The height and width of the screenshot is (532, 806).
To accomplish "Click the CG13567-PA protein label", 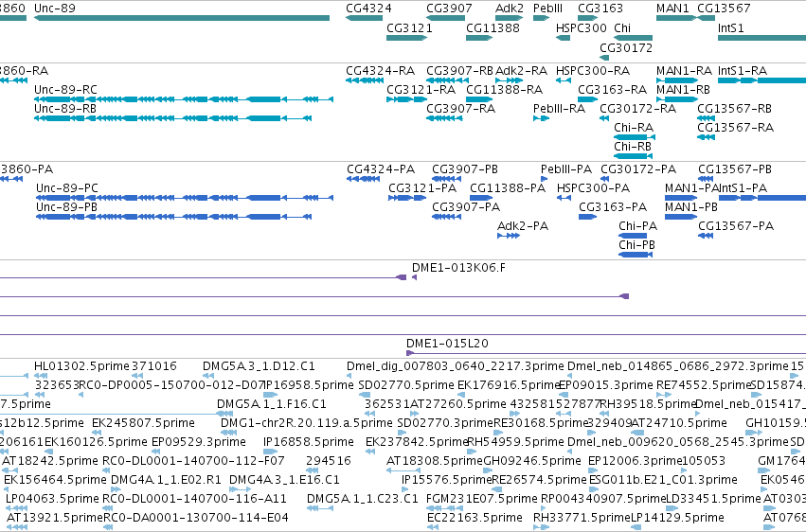I will click(736, 226).
